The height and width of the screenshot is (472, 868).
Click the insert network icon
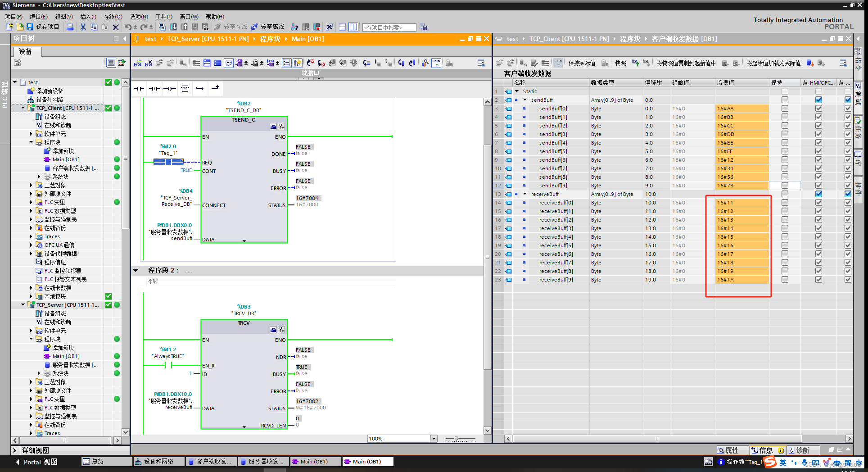pos(138,63)
